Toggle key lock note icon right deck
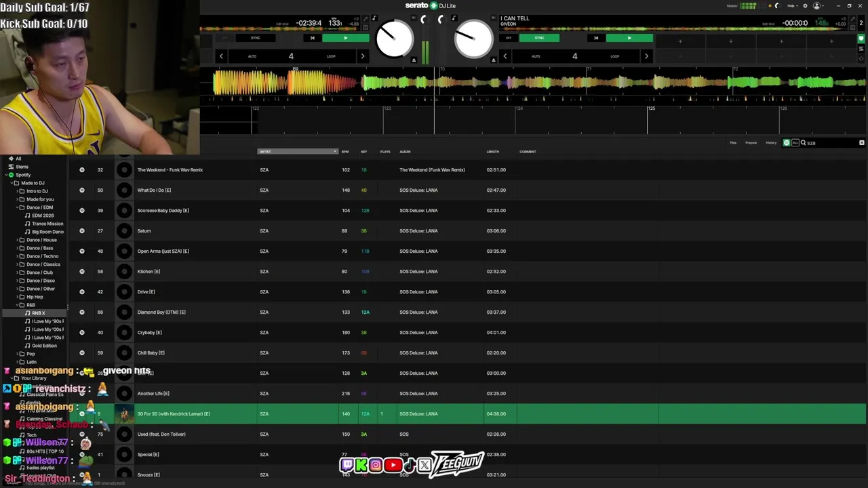Viewport: 868px width, 488px height. tap(454, 18)
